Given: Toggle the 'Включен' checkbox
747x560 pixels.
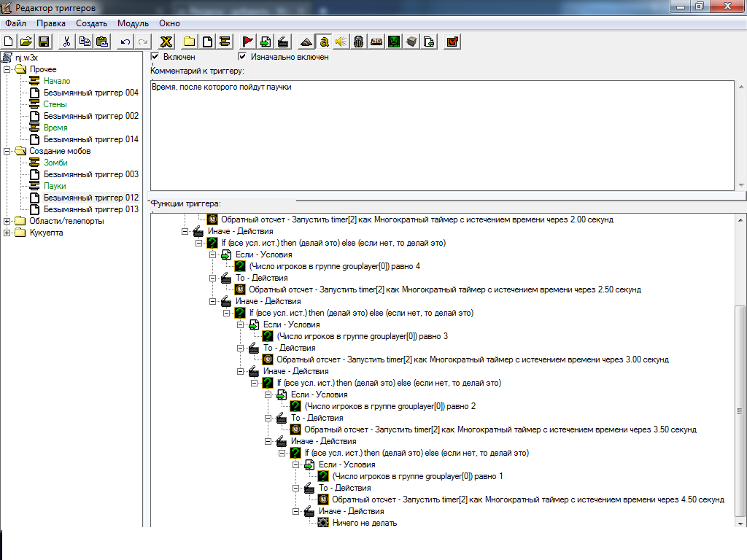Looking at the screenshot, I should pos(155,57).
